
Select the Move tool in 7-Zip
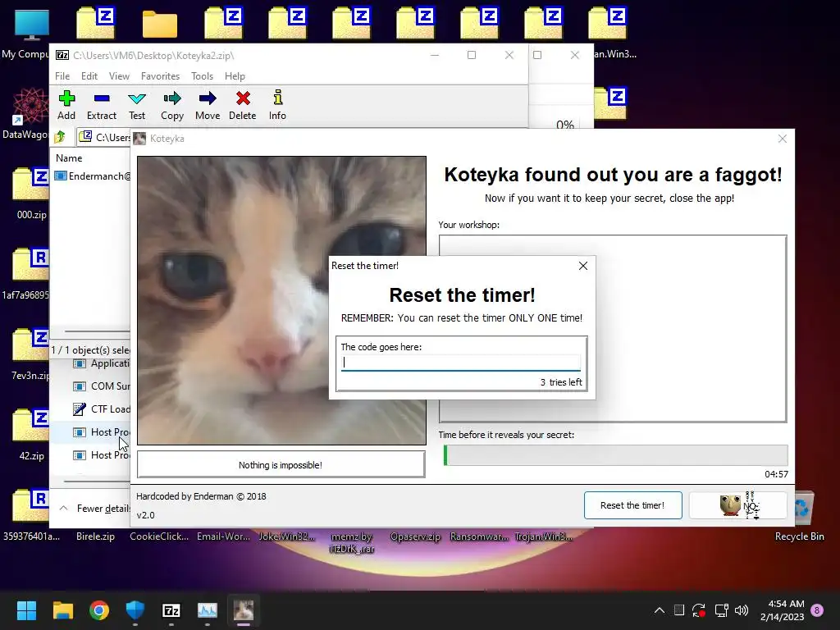click(x=208, y=106)
